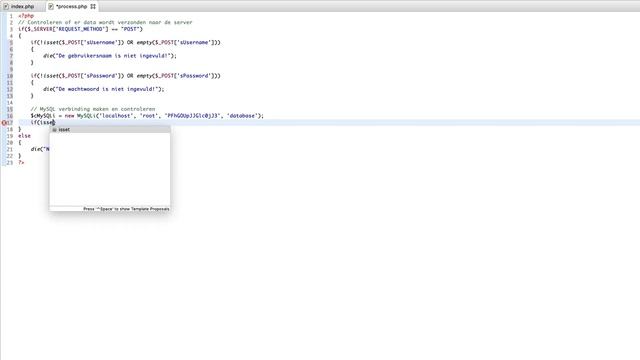This screenshot has height=360, width=640.
Task: Click the PHP file icon on index.php tab
Action: pos(6,7)
